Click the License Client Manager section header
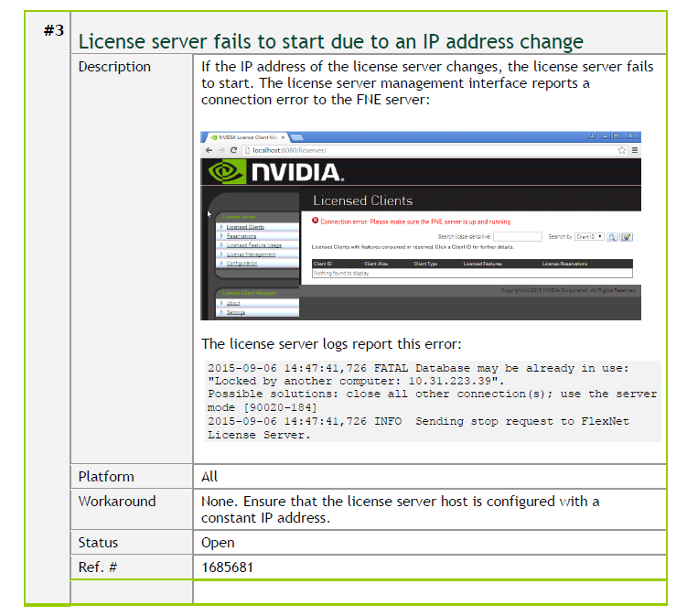Image resolution: width=687 pixels, height=616 pixels. coord(249,293)
